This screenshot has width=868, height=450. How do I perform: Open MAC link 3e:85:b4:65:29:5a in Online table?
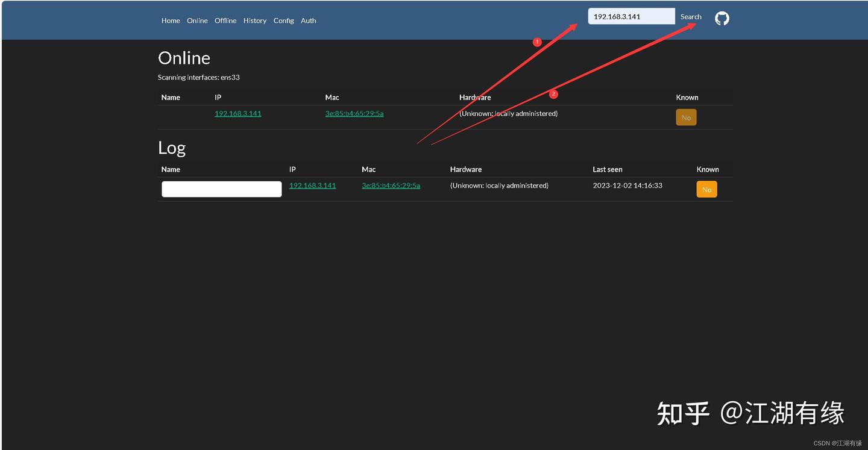point(354,113)
